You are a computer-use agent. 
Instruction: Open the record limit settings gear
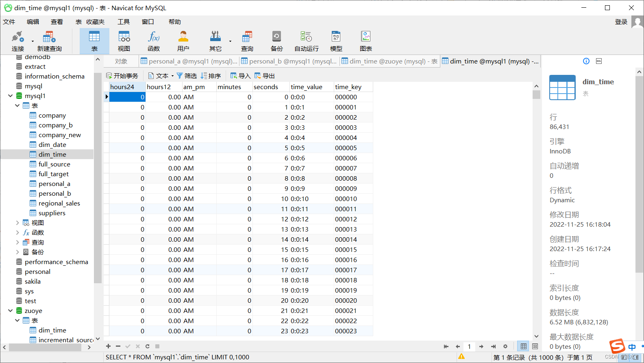[x=505, y=347]
